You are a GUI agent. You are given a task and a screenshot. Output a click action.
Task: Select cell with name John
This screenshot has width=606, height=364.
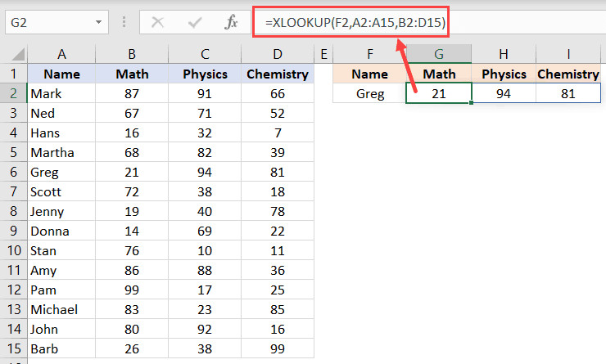(x=61, y=329)
